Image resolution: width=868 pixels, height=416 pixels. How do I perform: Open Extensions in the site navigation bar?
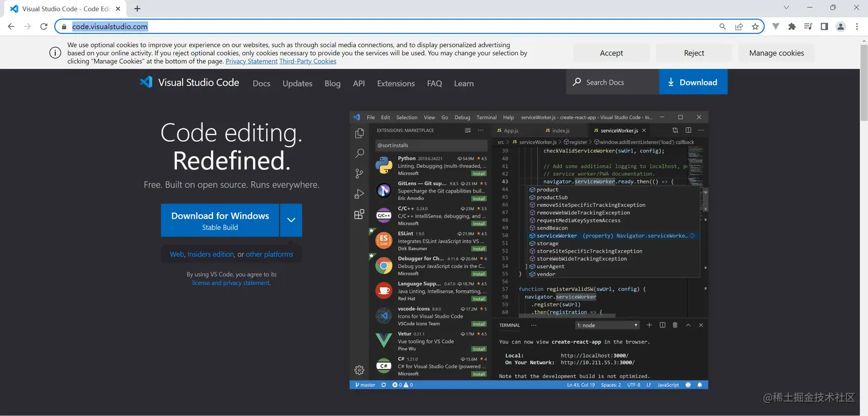point(396,83)
